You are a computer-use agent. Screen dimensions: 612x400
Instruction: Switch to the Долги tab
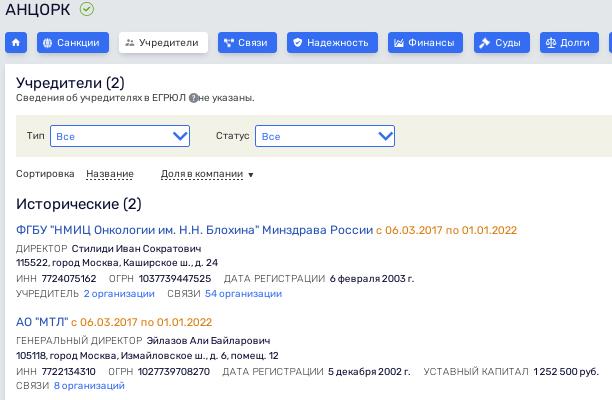[569, 43]
